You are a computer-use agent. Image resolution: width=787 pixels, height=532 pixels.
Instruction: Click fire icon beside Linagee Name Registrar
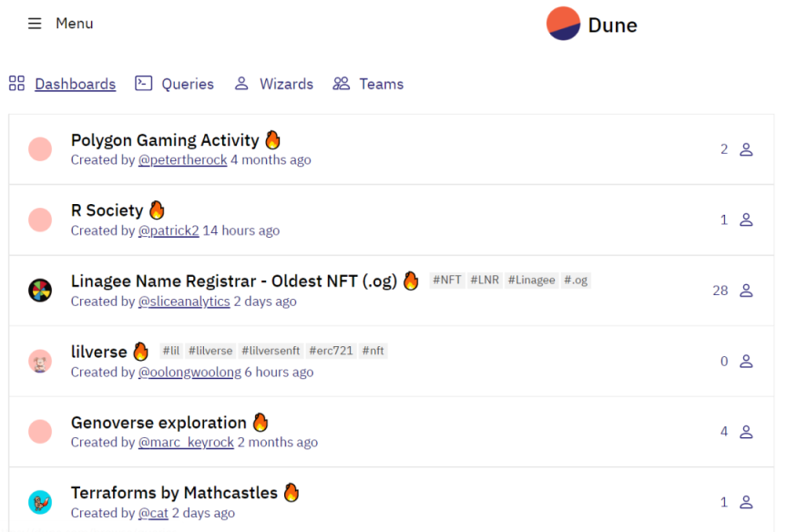click(x=411, y=281)
